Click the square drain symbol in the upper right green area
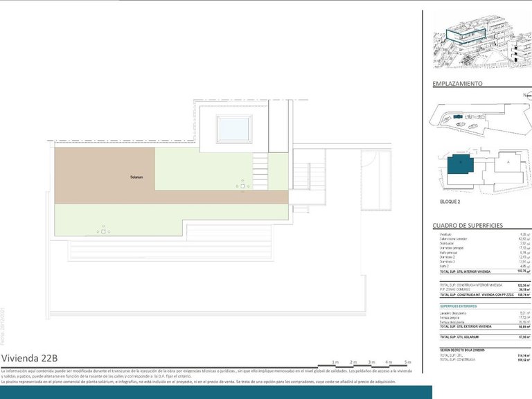This screenshot has height=399, width=532. (x=242, y=187)
